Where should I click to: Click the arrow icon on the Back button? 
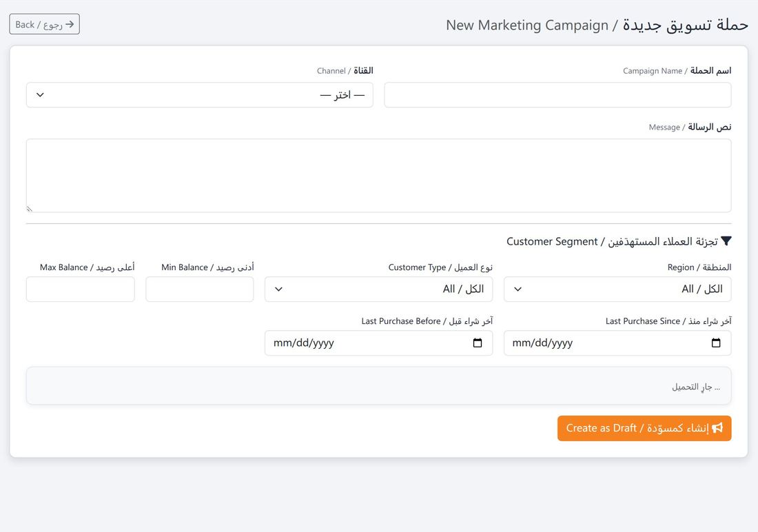click(x=70, y=24)
